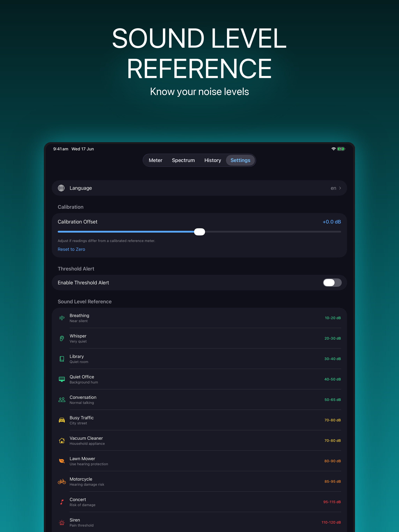Click the Reset to Zero link

[x=72, y=249]
